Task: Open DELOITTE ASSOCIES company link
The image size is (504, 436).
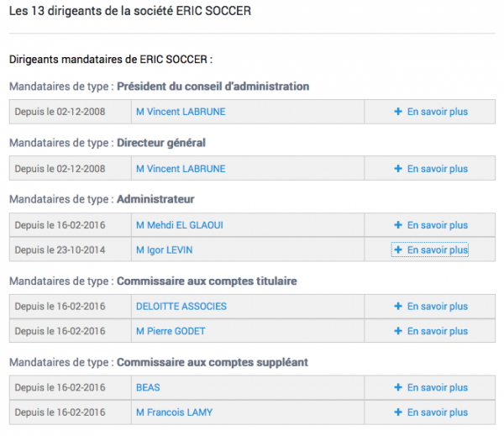Action: [x=181, y=306]
